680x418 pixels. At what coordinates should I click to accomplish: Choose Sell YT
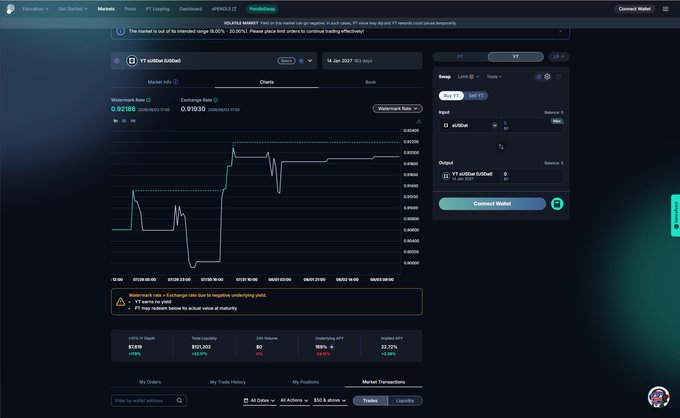pos(476,95)
